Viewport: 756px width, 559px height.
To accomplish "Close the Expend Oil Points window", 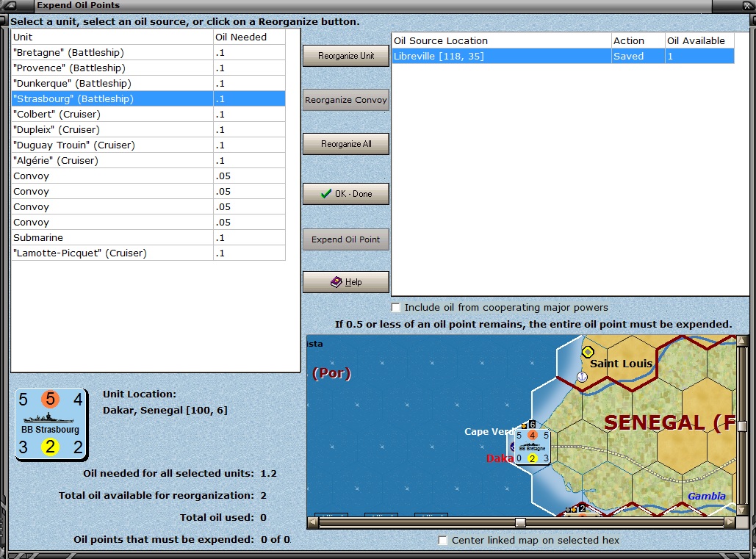I will [746, 6].
